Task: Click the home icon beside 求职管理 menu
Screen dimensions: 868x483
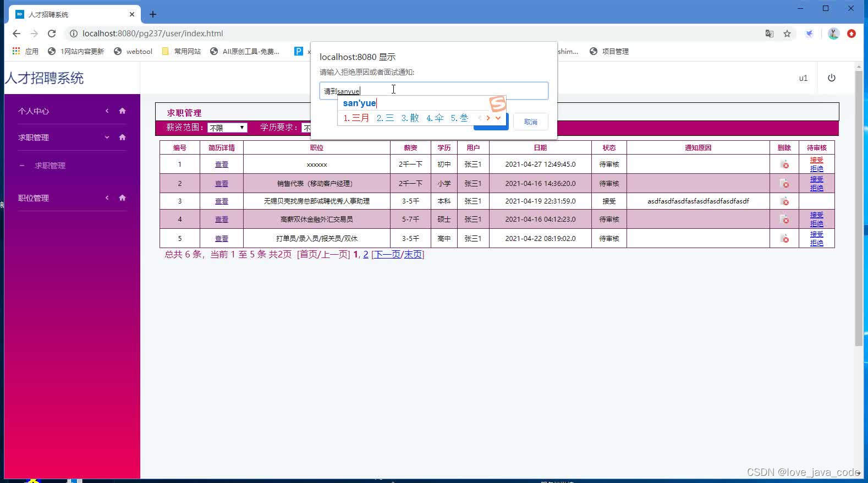Action: coord(122,138)
